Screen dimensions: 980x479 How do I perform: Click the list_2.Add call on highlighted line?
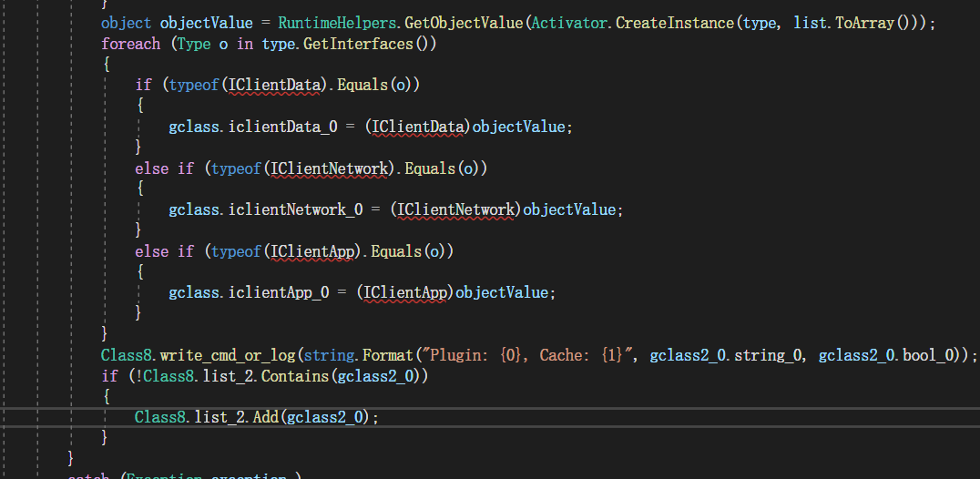(237, 416)
